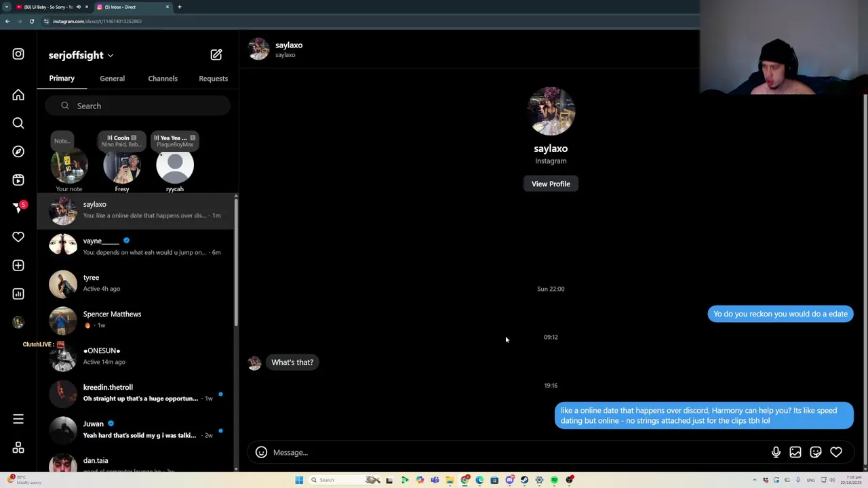Open the Explore compass icon
This screenshot has height=488, width=868.
coord(18,152)
